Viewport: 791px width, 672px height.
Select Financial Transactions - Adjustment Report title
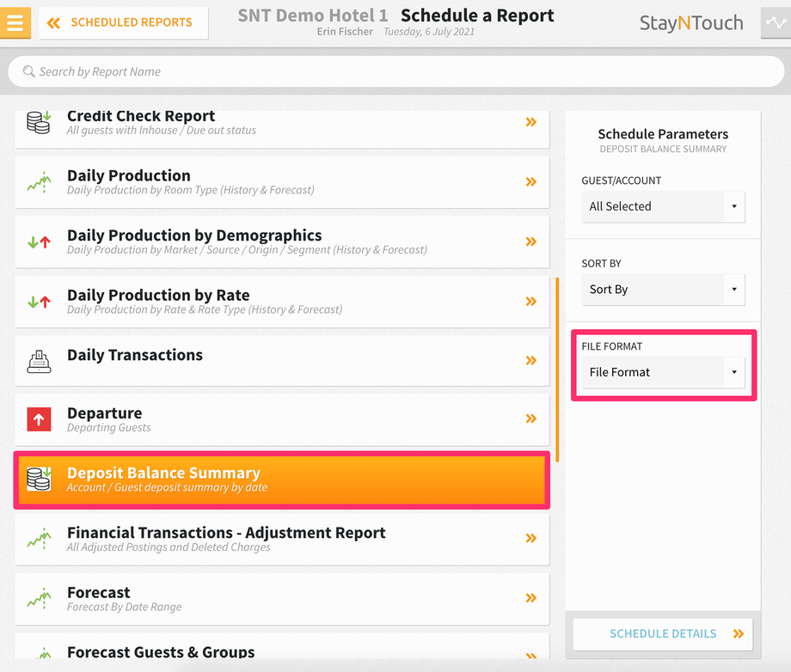click(226, 533)
